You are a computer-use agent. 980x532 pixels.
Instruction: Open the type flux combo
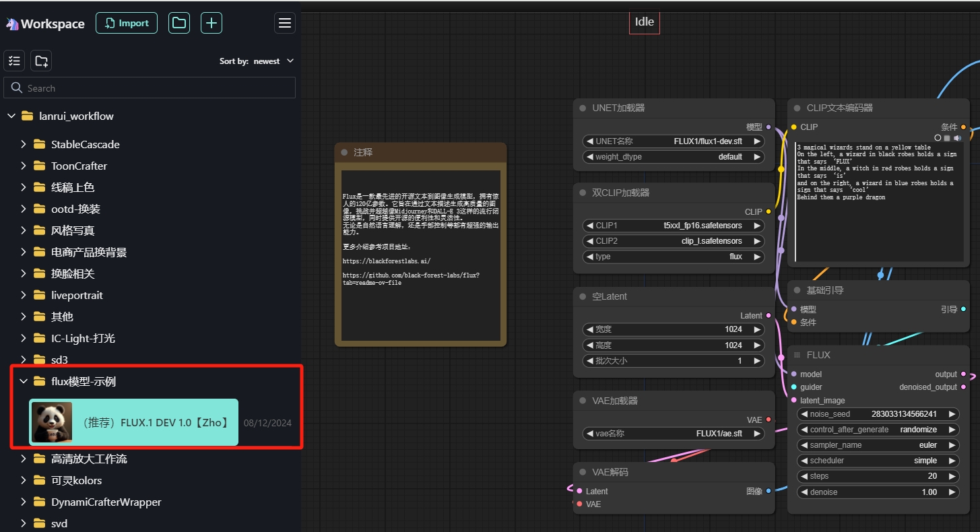pos(674,257)
